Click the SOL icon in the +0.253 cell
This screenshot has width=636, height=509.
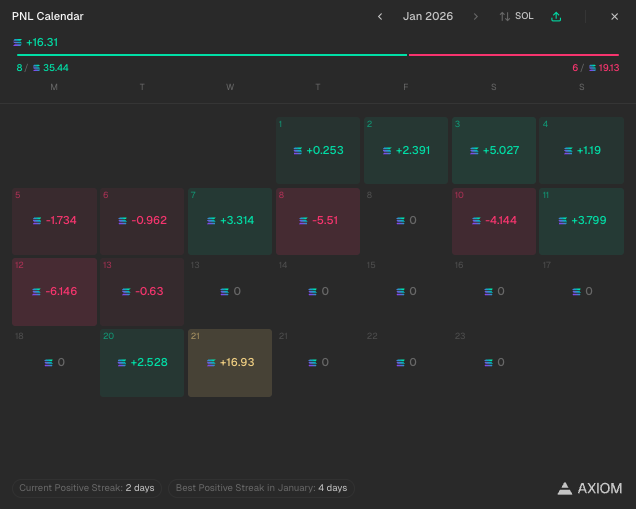click(x=298, y=151)
